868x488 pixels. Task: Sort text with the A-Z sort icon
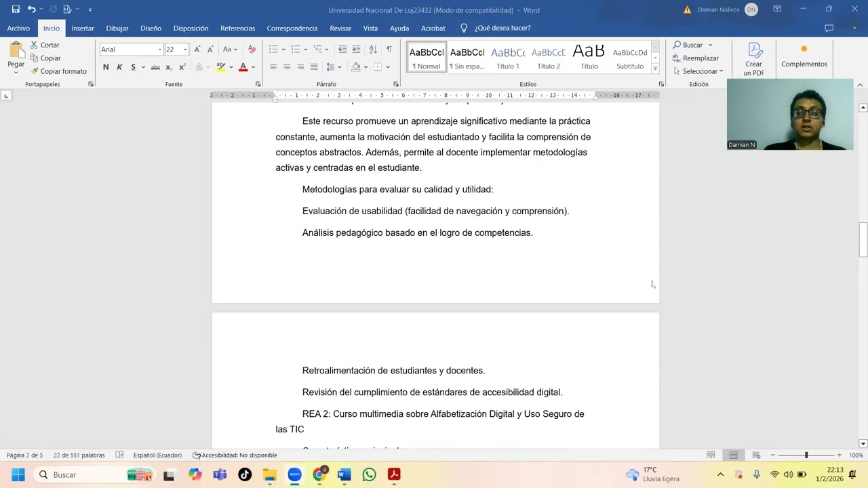[x=373, y=49]
